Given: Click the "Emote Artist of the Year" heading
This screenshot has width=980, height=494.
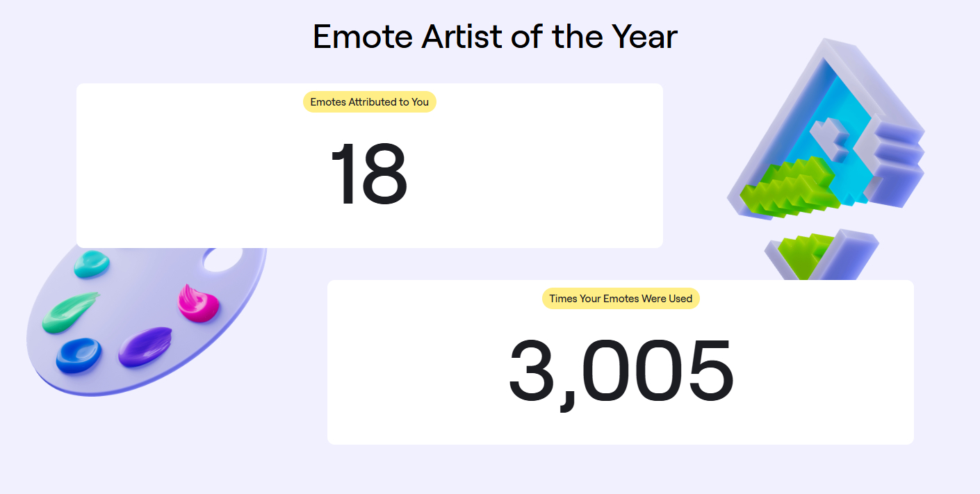Looking at the screenshot, I should coord(495,37).
